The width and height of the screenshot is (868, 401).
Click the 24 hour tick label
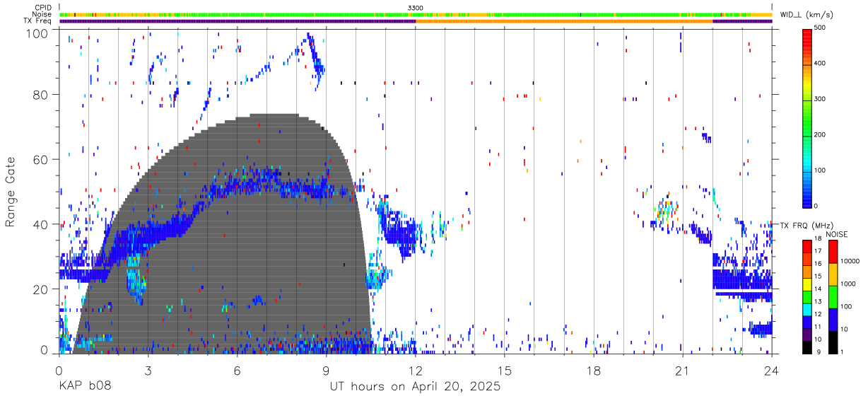tap(772, 370)
